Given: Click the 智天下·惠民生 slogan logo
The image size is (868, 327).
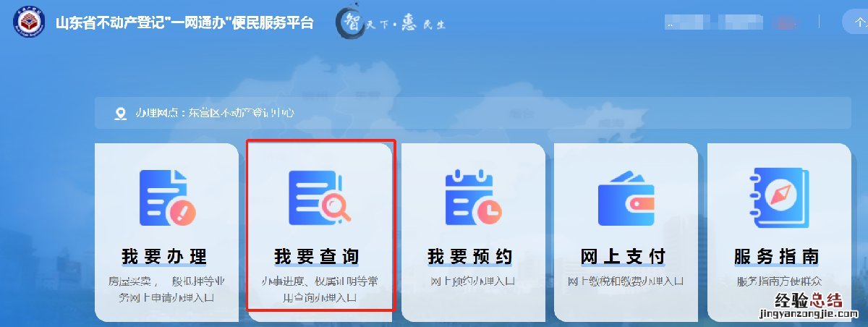Looking at the screenshot, I should [391, 23].
